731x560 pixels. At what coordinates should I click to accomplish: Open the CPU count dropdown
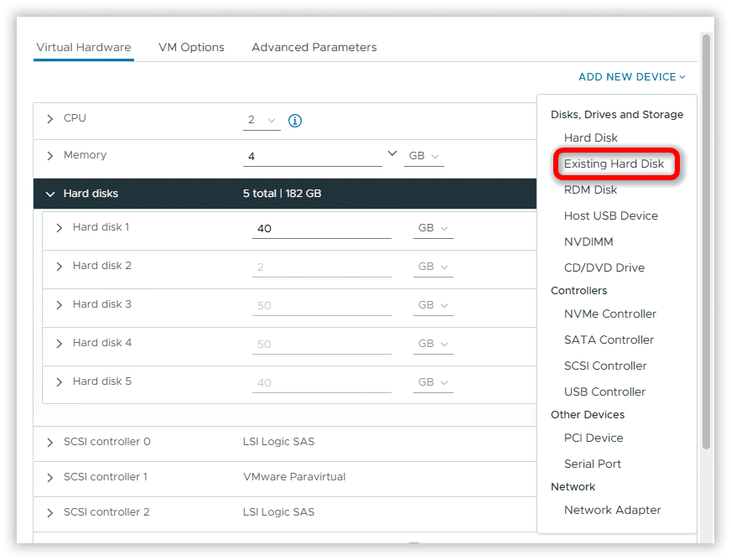coord(262,121)
